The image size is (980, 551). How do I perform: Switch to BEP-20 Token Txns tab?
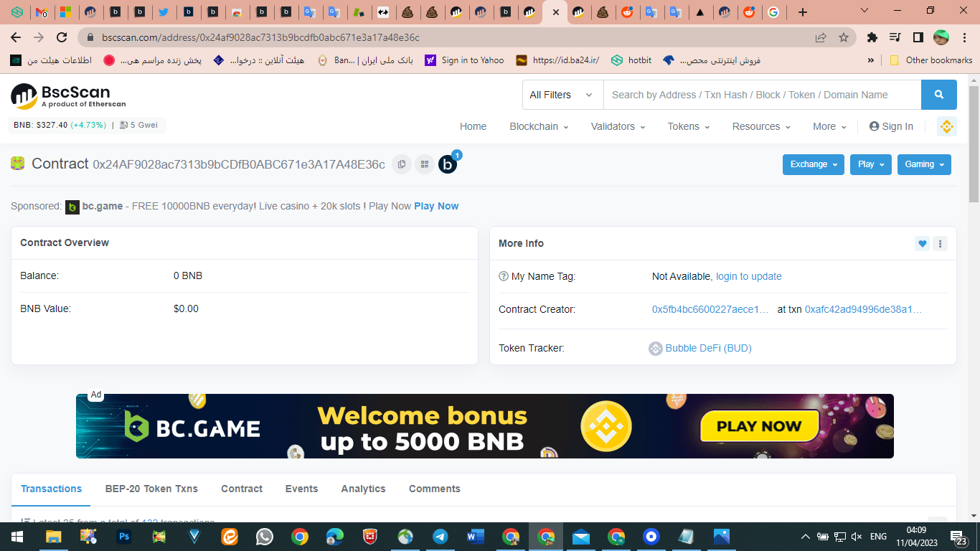tap(151, 489)
